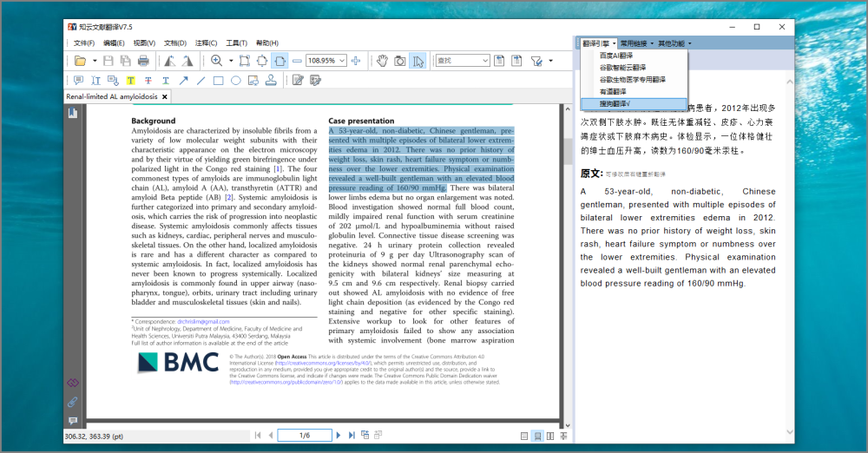This screenshot has width=868, height=453.
Task: Click the page number input field
Action: tap(304, 435)
